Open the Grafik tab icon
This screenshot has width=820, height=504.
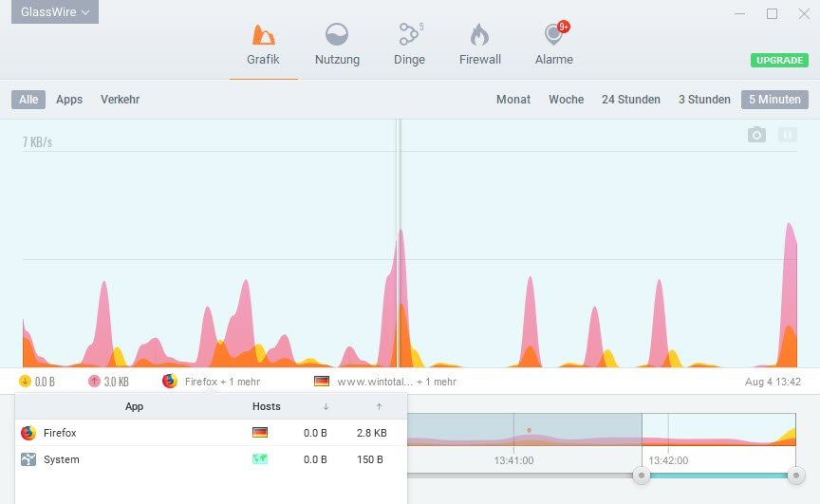[264, 34]
